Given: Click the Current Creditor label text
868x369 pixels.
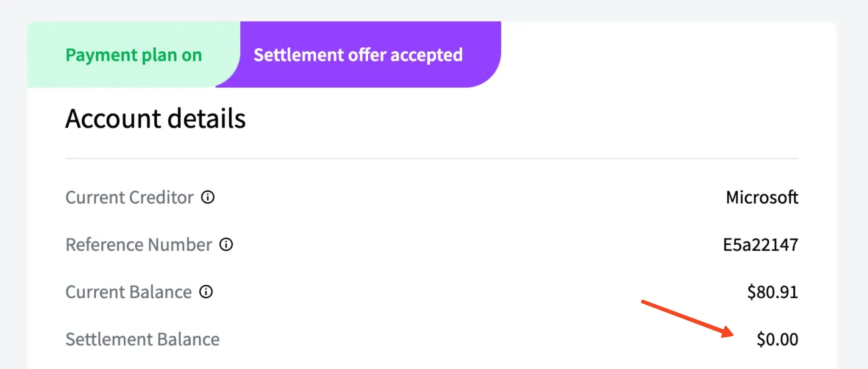Looking at the screenshot, I should pos(129,197).
